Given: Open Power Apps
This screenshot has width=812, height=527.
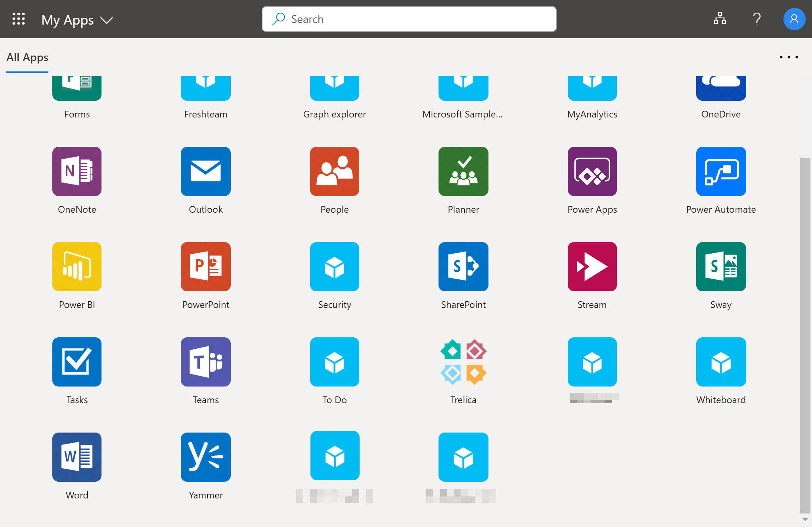Looking at the screenshot, I should (592, 171).
